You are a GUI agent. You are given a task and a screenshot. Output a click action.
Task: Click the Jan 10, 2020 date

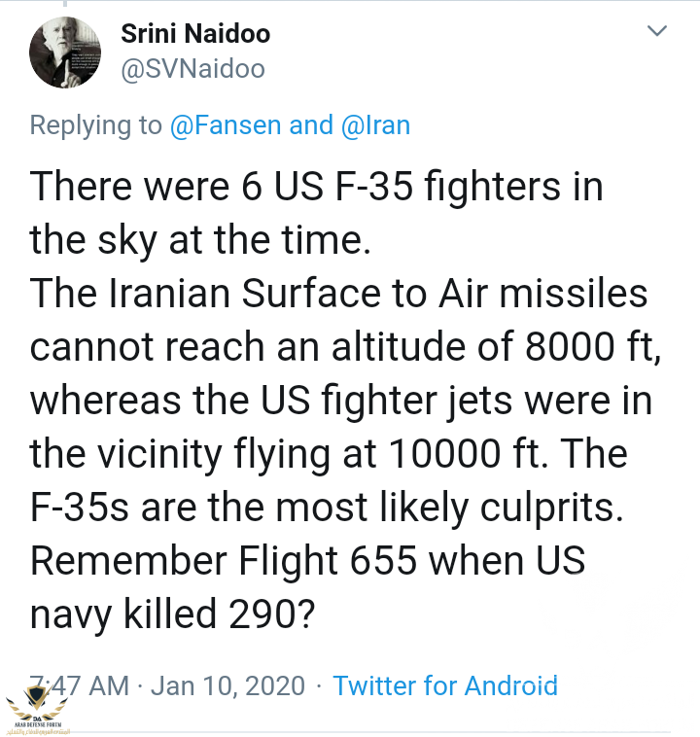click(227, 685)
